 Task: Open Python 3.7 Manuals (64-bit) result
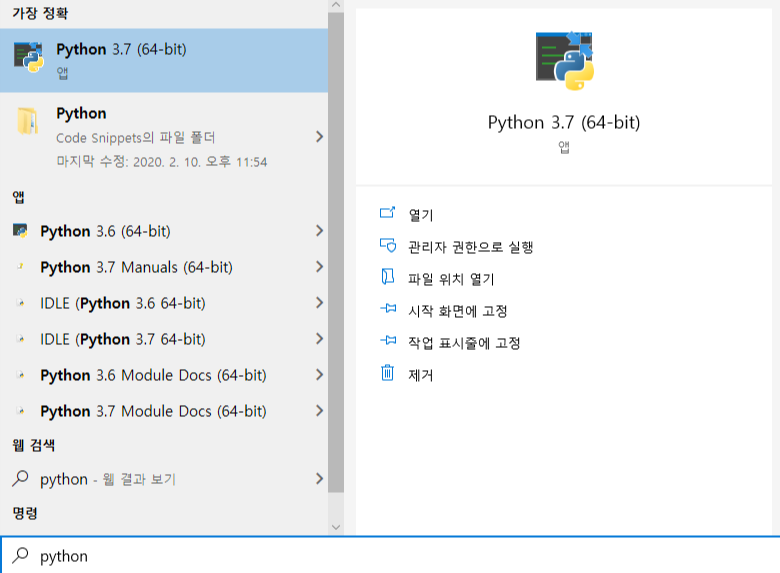point(164,267)
